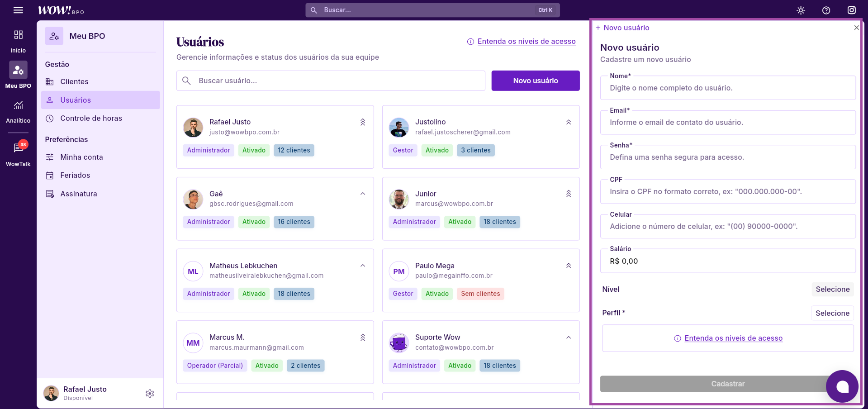
Task: Toggle light/dark theme sun icon
Action: pyautogui.click(x=801, y=10)
